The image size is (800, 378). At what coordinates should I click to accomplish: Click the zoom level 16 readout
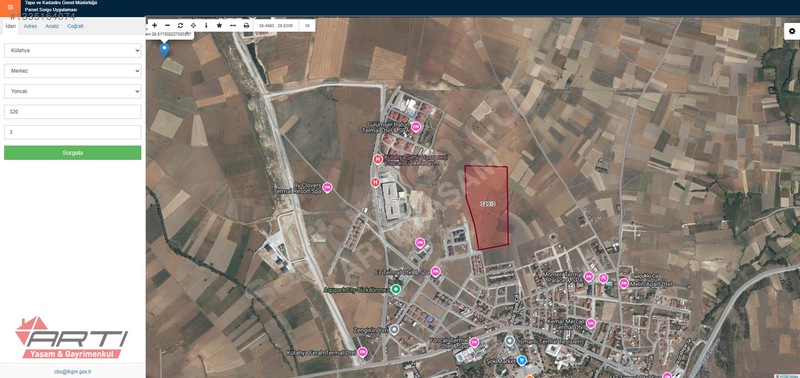pos(307,25)
